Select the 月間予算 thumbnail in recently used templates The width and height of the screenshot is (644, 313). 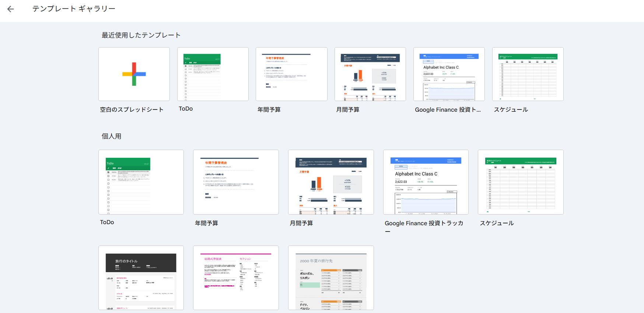click(370, 74)
